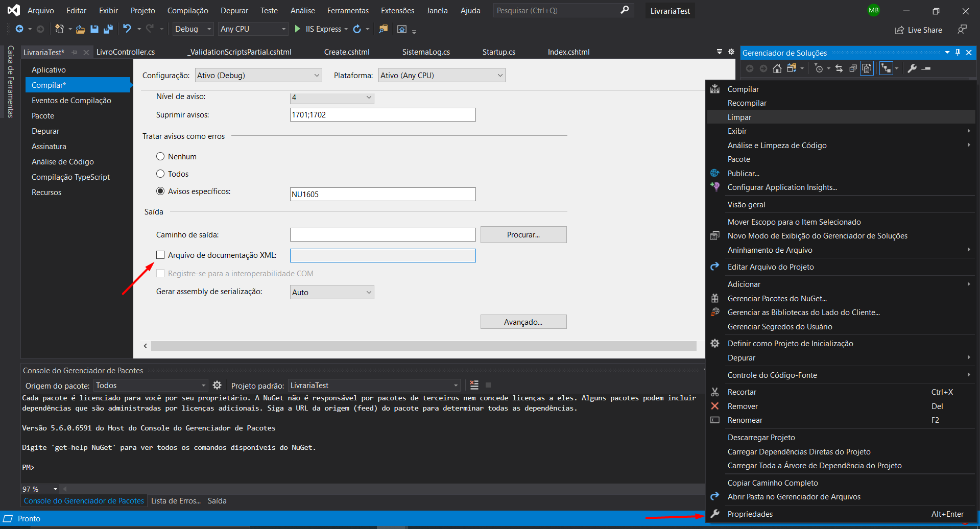The width and height of the screenshot is (980, 529).
Task: Select the Avisos específicos radio button
Action: 160,191
